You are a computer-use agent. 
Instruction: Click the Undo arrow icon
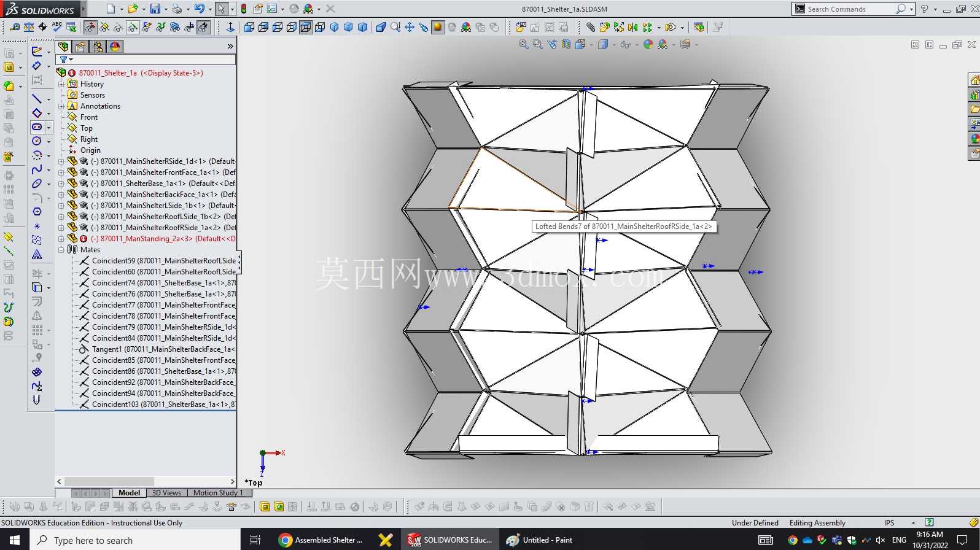pos(199,9)
